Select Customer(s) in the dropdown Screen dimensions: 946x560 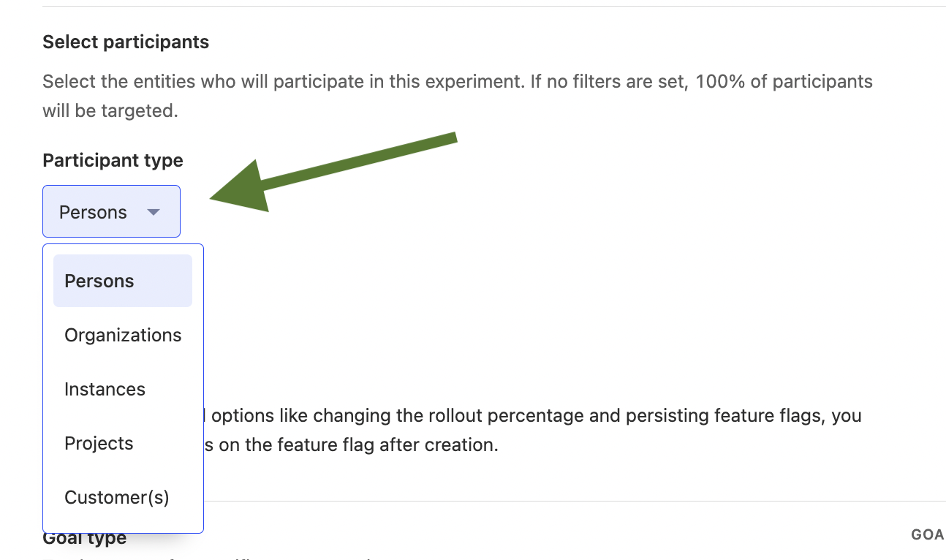coord(116,497)
